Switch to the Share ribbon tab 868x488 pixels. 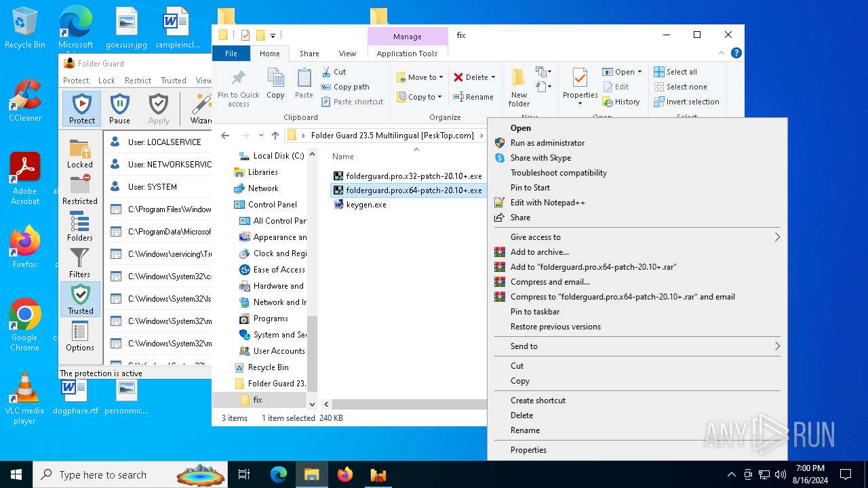[x=309, y=54]
